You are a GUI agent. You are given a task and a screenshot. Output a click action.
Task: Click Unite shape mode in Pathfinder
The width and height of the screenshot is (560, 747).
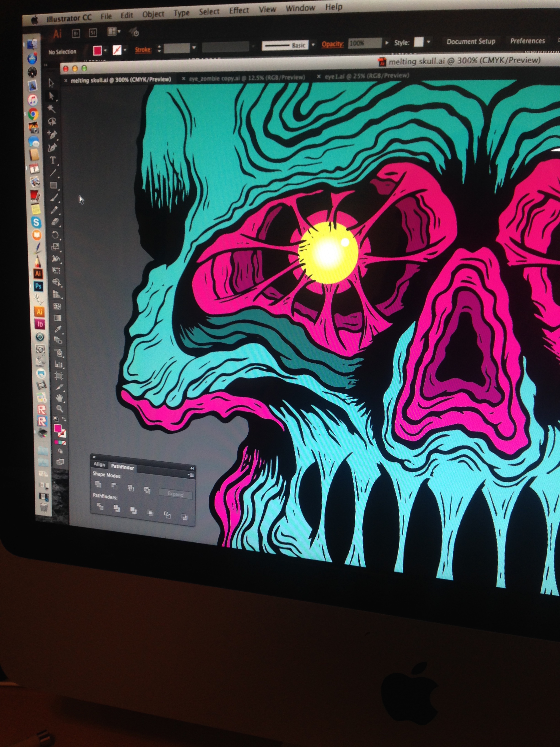98,484
